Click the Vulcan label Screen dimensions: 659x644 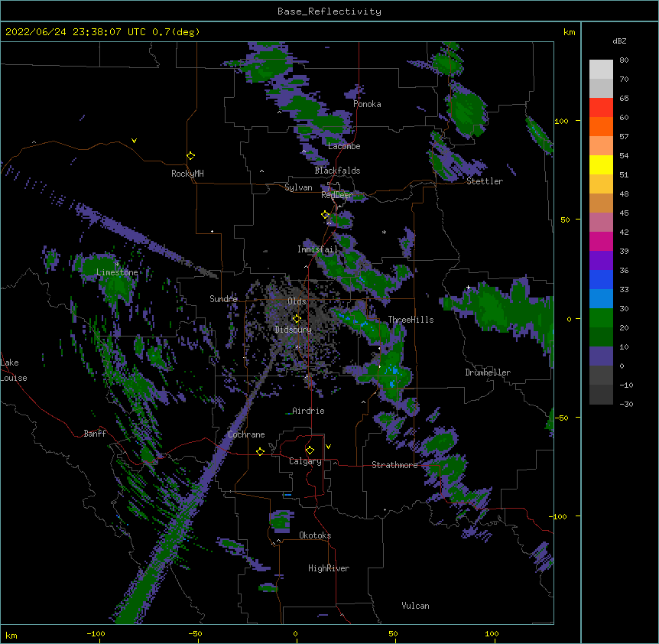point(415,606)
